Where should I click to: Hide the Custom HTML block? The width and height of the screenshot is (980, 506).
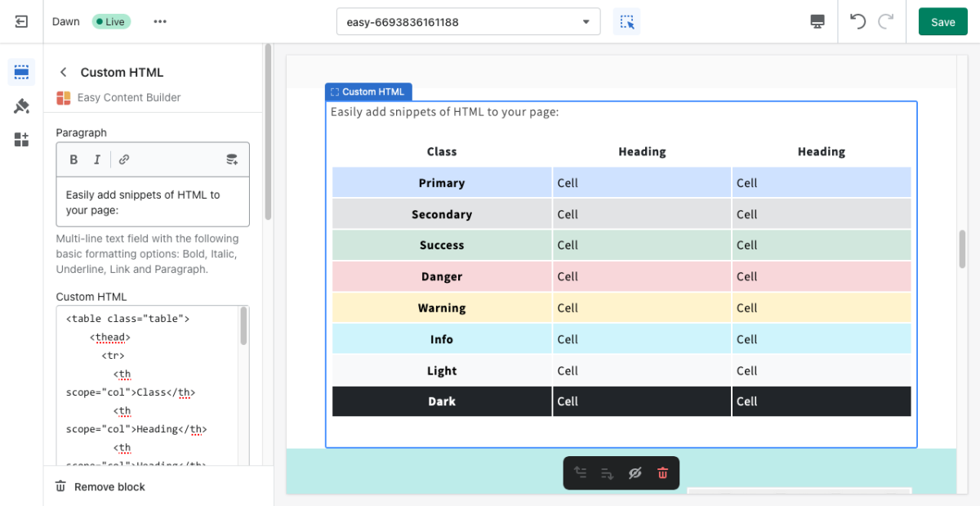coord(635,472)
